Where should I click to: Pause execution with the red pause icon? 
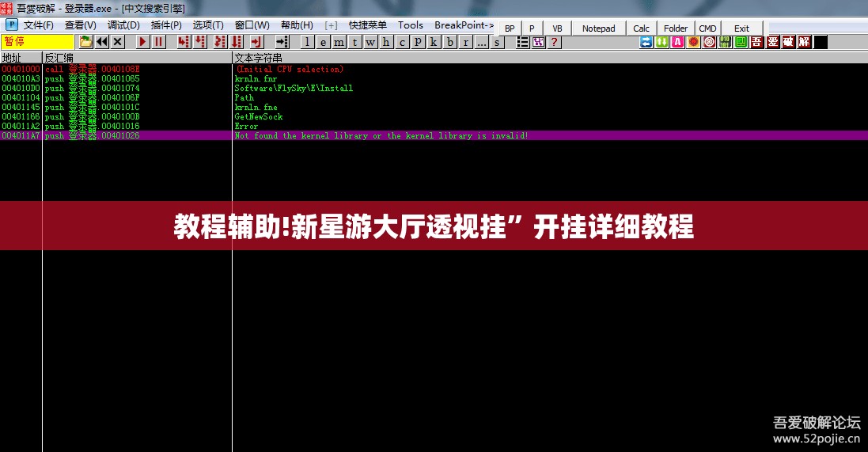159,42
